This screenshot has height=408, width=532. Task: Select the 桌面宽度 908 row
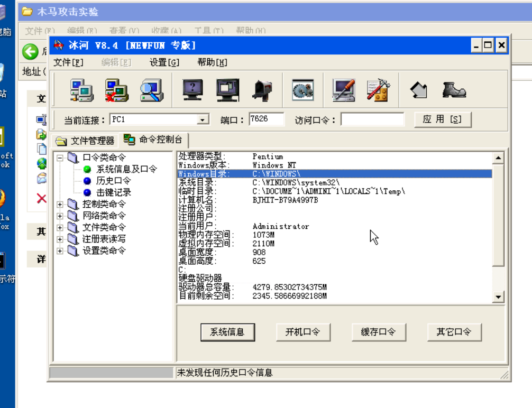[x=335, y=252]
